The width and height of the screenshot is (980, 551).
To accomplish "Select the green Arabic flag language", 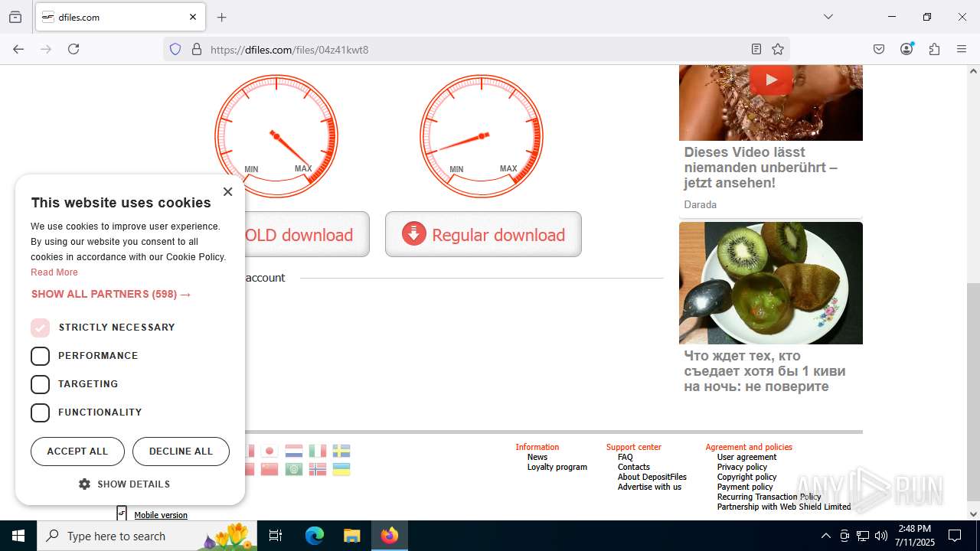I will 294,469.
